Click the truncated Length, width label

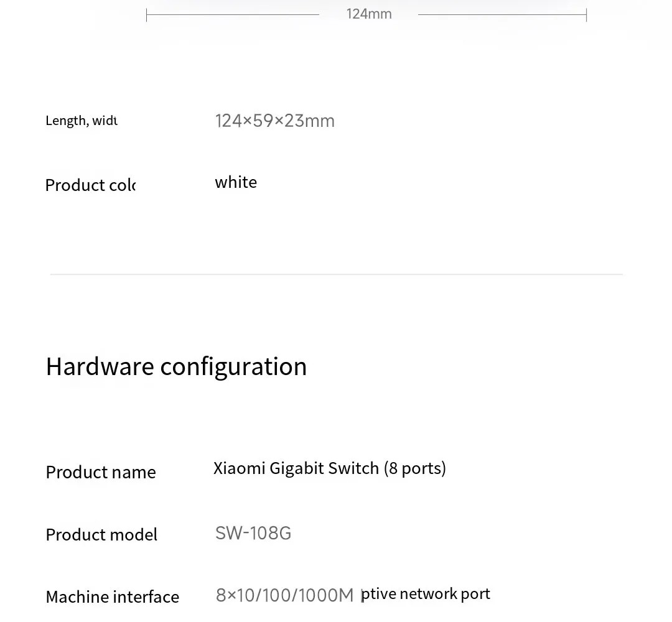pos(82,121)
